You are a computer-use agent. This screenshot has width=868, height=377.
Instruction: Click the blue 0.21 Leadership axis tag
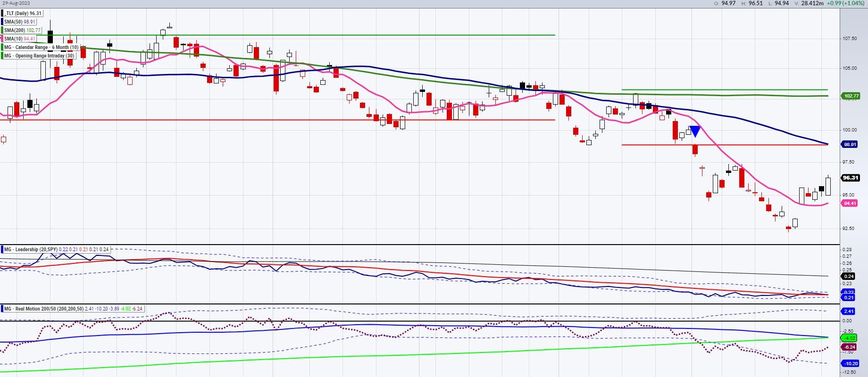pos(848,297)
